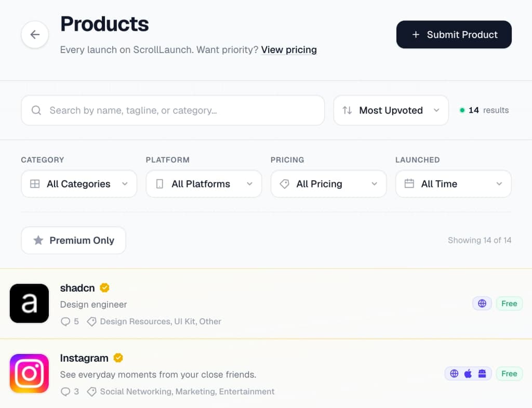Image resolution: width=532 pixels, height=408 pixels.
Task: Click the verified badge next to Instagram
Action: (x=117, y=358)
